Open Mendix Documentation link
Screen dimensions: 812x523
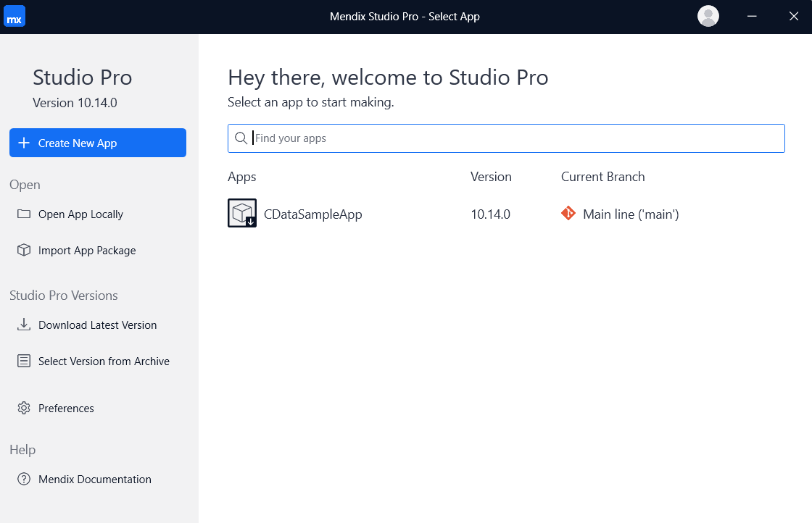[x=95, y=480]
